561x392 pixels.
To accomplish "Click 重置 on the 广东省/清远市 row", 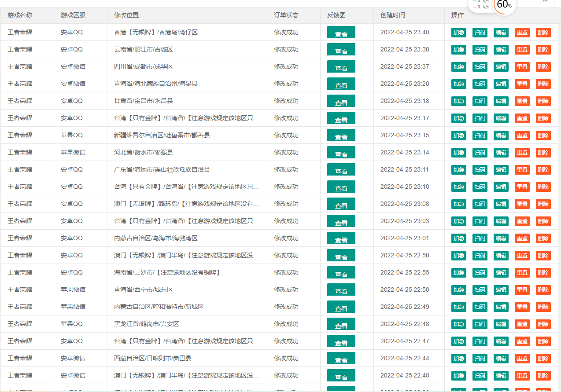I will 522,170.
